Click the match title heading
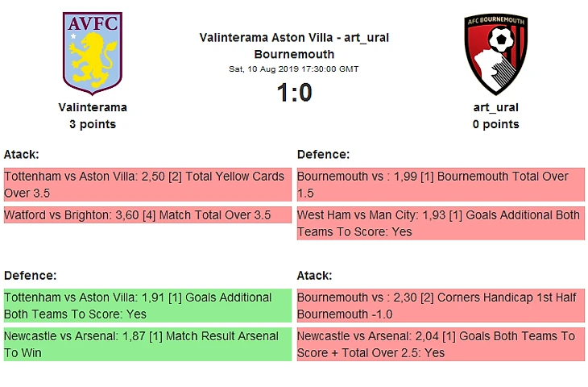This screenshot has height=387, width=588. click(294, 46)
